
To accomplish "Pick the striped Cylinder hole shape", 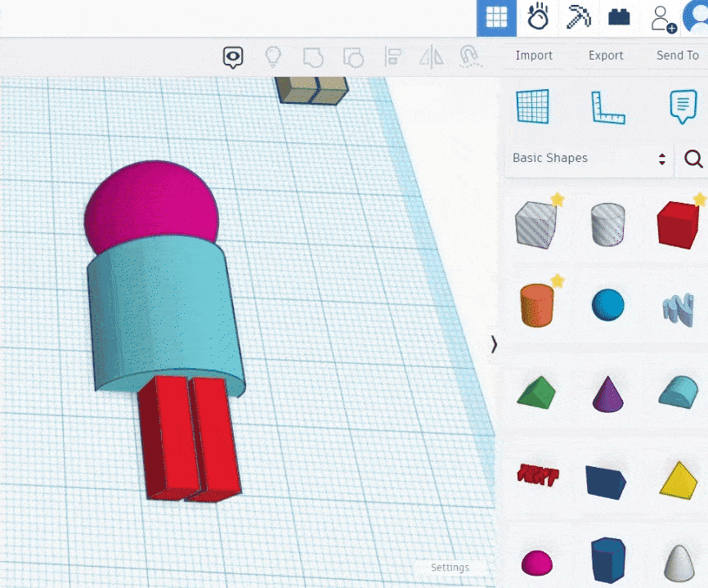I will click(x=607, y=224).
